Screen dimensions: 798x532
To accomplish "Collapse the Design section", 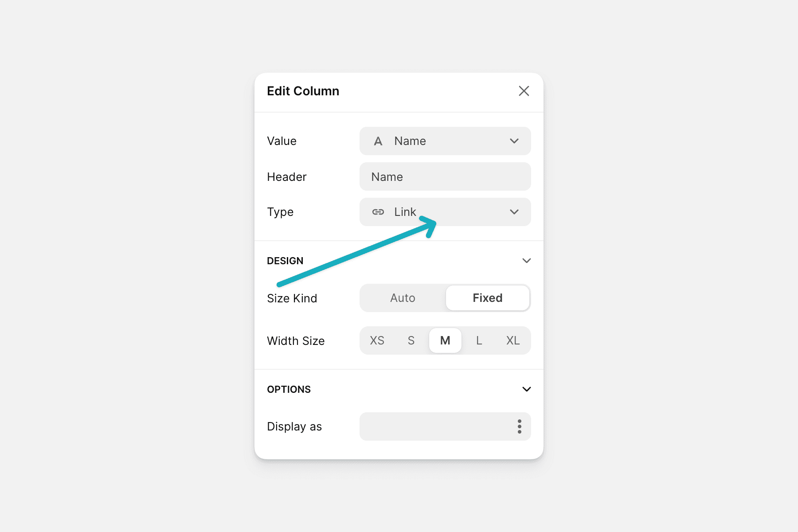I will 526,261.
